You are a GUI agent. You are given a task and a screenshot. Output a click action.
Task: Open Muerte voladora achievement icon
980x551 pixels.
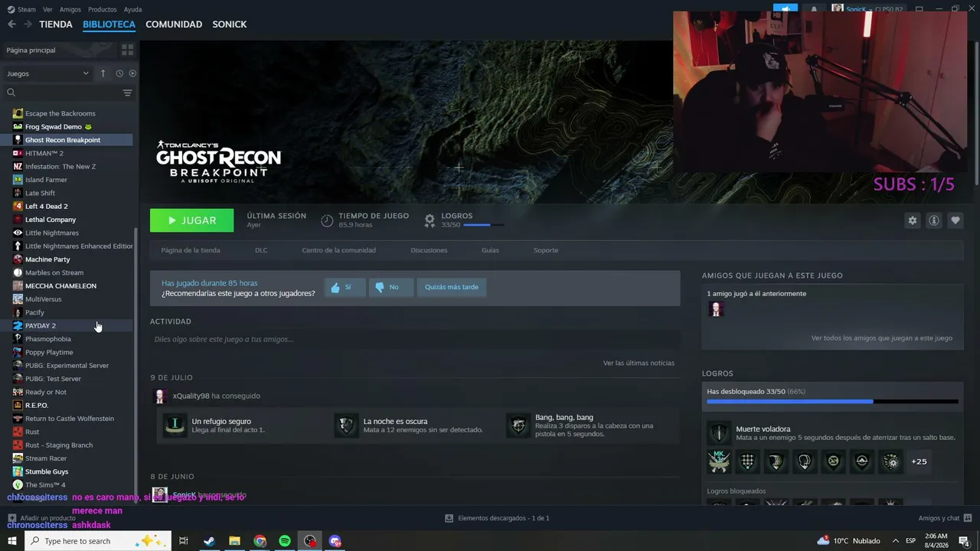coord(719,433)
